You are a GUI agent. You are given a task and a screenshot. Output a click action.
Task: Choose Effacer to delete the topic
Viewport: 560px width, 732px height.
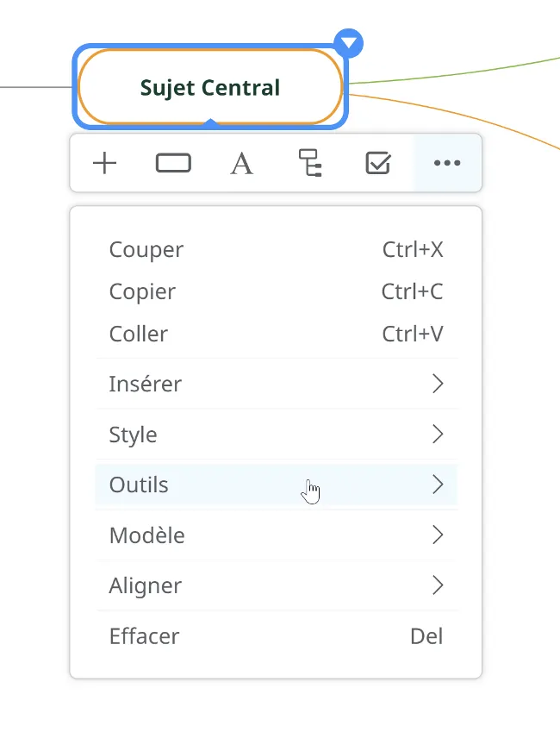point(277,635)
